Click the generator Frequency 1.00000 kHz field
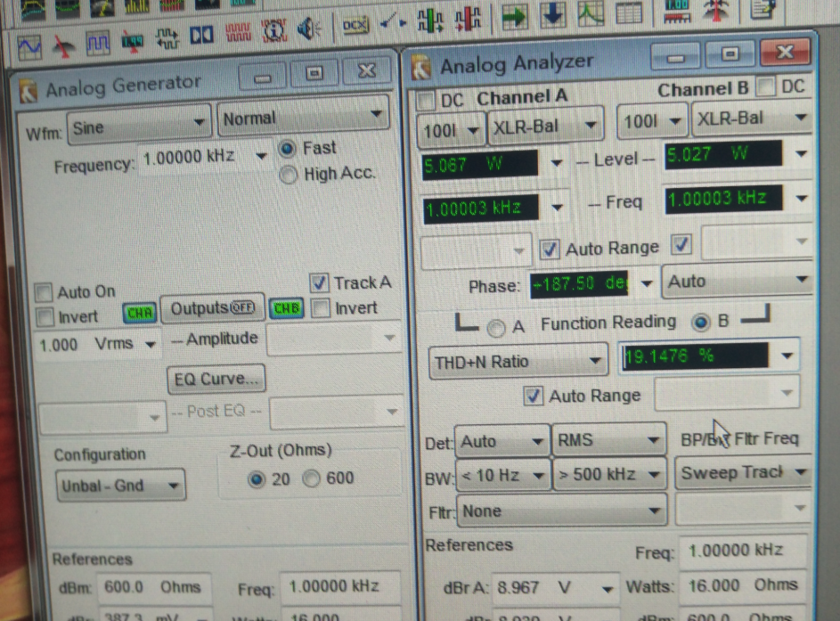Image resolution: width=840 pixels, height=621 pixels. point(205,157)
